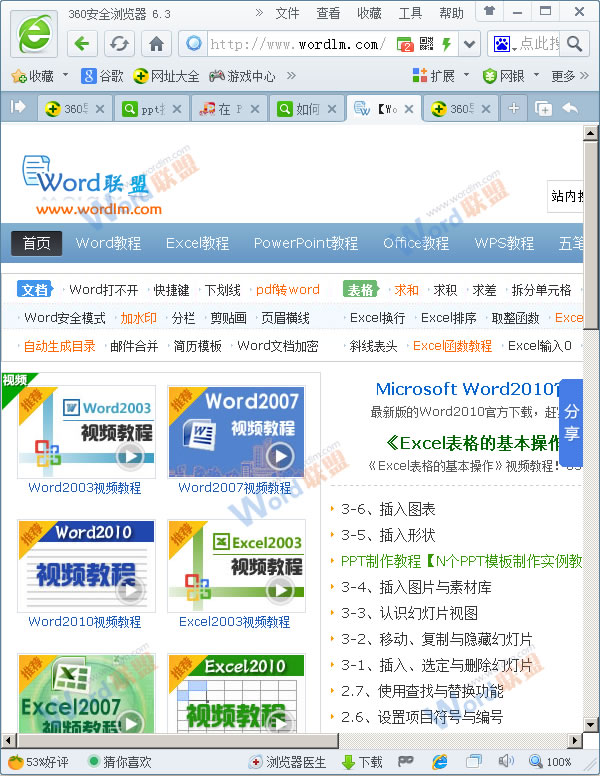600x776 pixels.
Task: Open the 查看 menu
Action: coord(328,13)
